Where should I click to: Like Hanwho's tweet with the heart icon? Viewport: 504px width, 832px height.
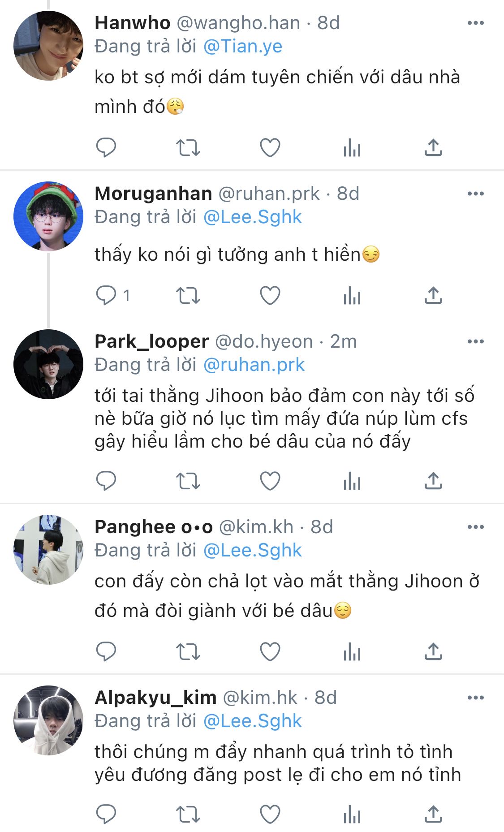coord(270,147)
